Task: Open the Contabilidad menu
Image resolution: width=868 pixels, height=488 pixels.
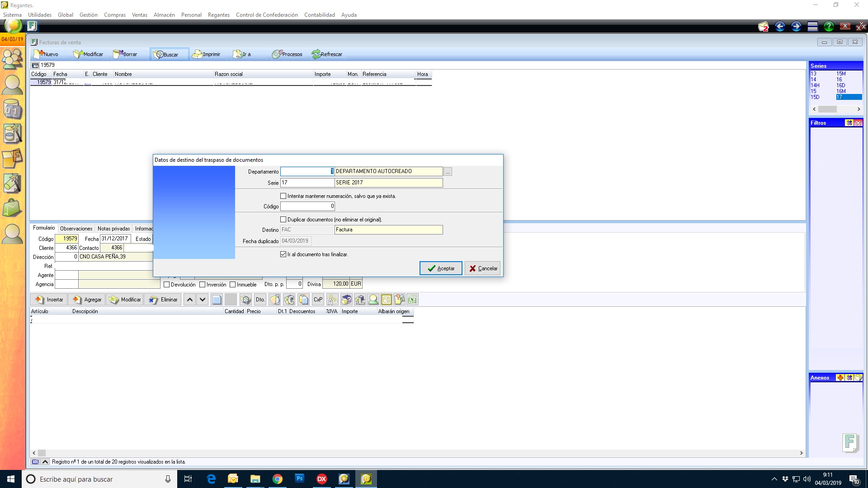Action: tap(319, 15)
